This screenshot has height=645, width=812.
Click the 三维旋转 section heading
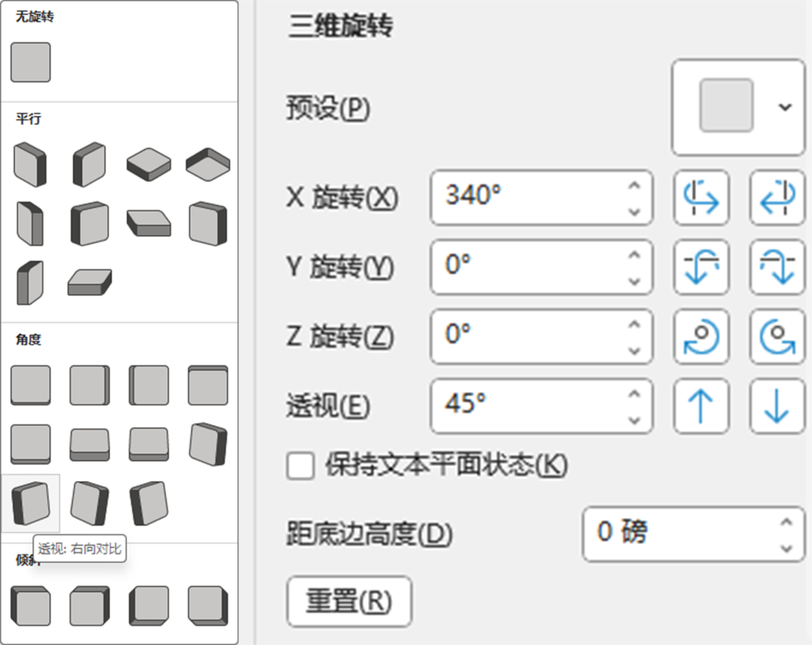341,25
